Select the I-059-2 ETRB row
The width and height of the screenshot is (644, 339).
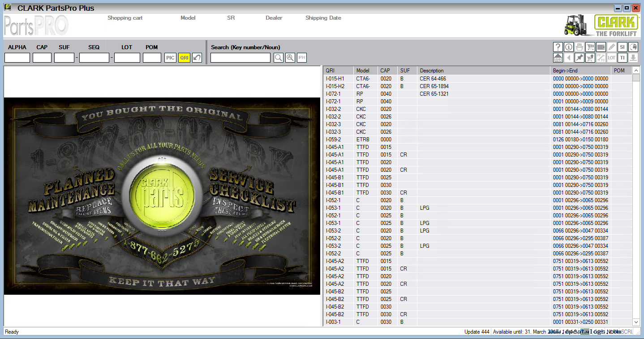[x=478, y=140]
